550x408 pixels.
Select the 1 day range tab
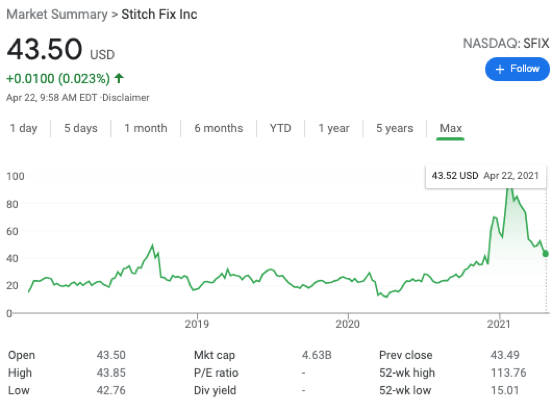point(23,128)
